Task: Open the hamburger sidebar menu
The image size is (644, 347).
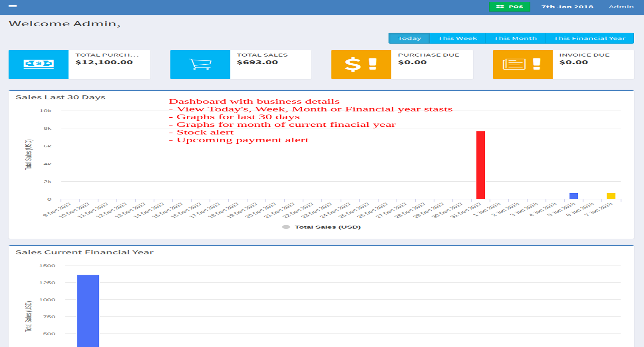Action: (x=13, y=7)
